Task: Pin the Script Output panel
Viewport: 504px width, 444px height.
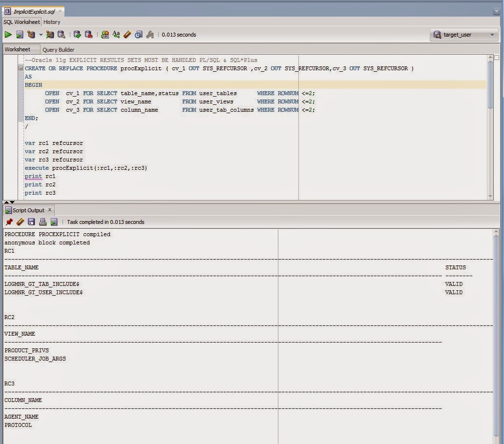Action: pyautogui.click(x=9, y=222)
